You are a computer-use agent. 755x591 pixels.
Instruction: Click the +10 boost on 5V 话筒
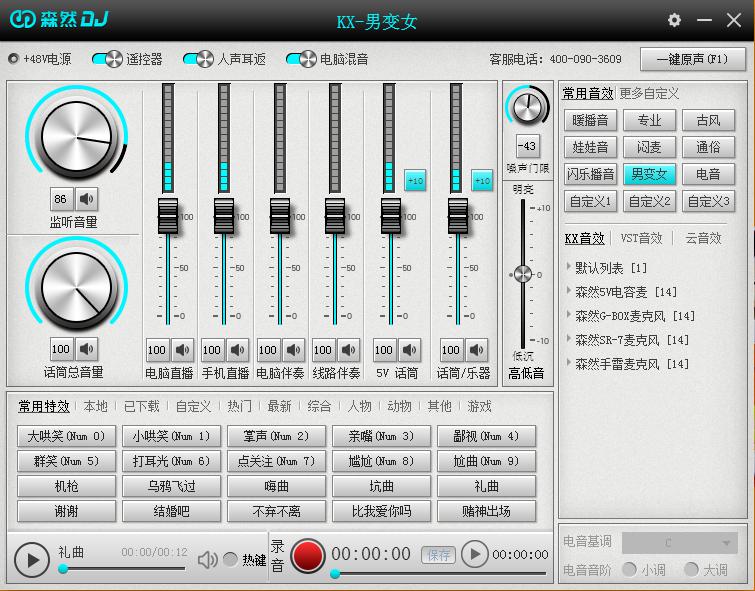(x=415, y=181)
